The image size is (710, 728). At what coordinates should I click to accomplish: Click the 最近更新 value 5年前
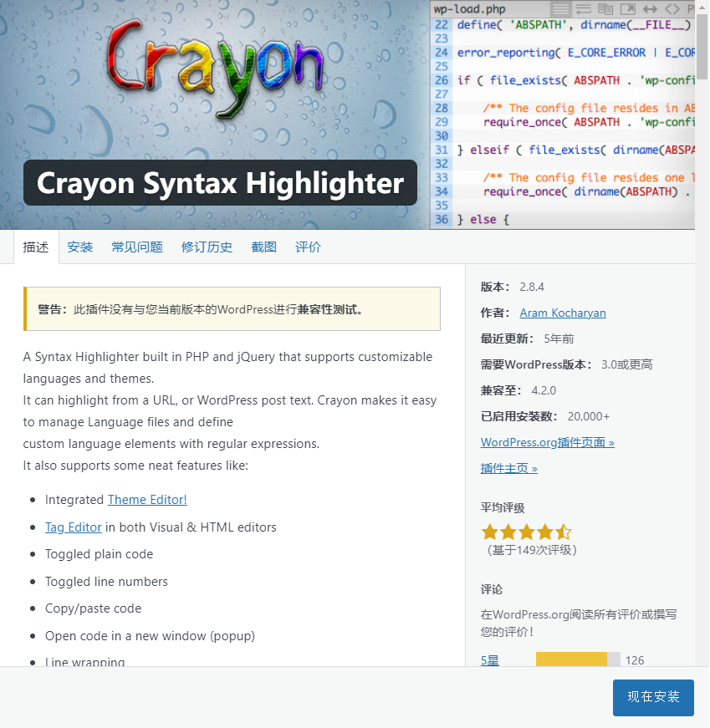click(559, 339)
